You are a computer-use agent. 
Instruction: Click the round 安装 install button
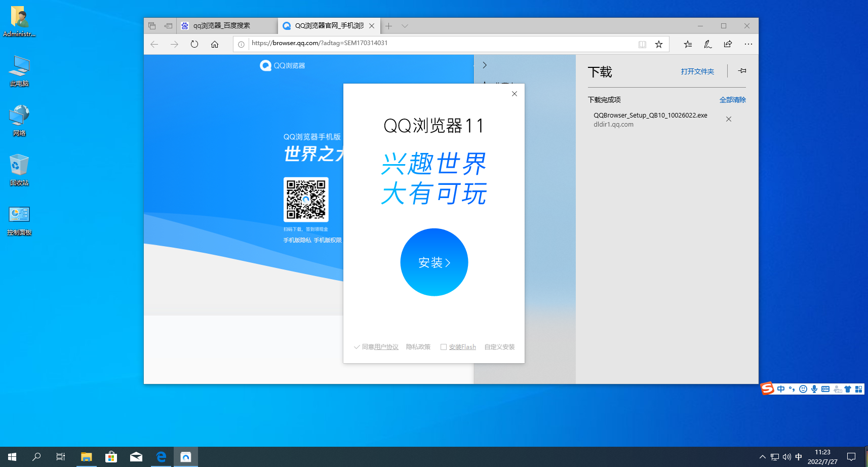tap(434, 262)
